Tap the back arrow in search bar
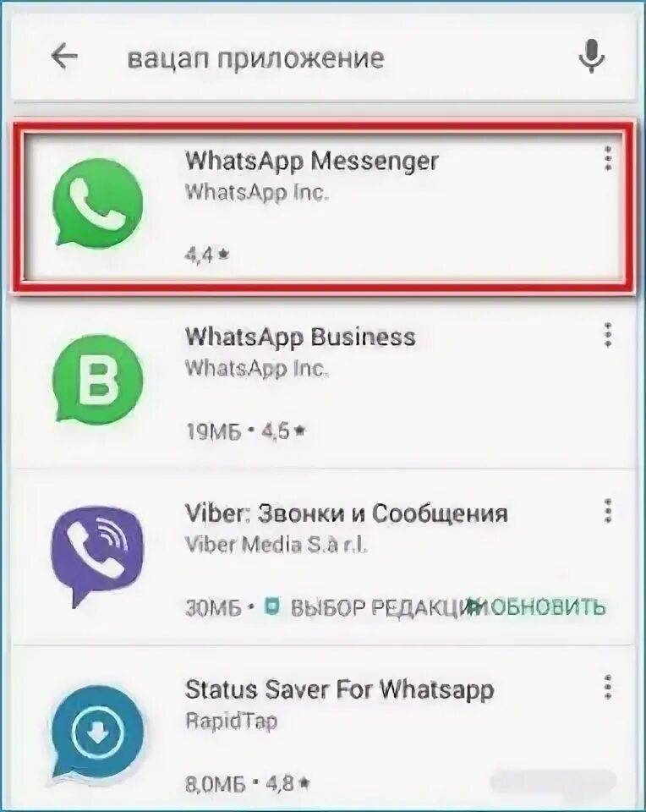Viewport: 646px width, 812px height. (x=64, y=56)
